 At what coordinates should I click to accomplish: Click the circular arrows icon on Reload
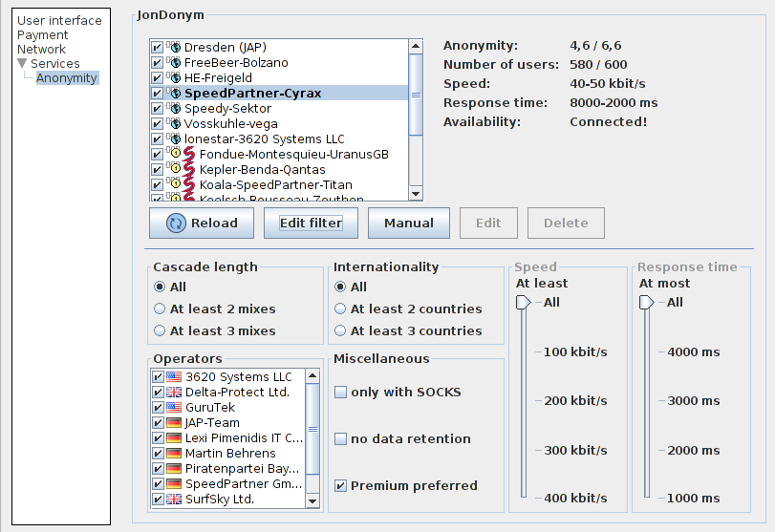(x=176, y=223)
